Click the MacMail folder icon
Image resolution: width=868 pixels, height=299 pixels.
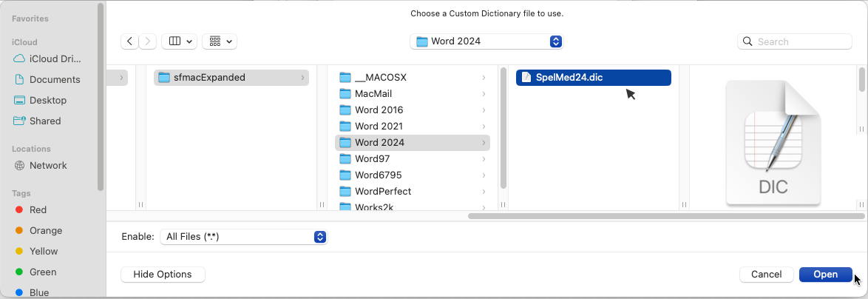(x=345, y=93)
